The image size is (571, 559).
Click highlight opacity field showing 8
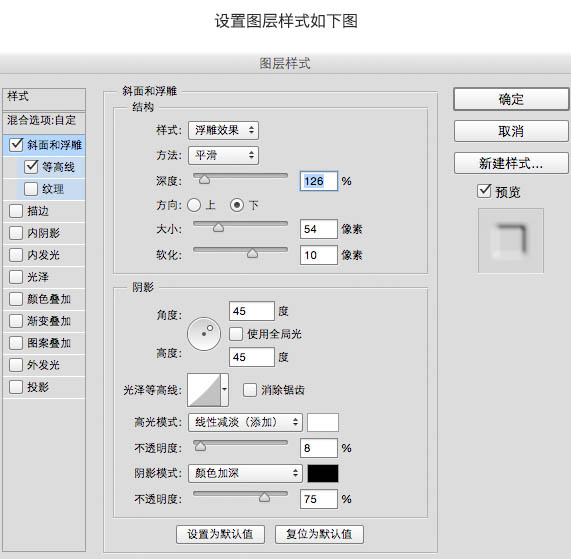pyautogui.click(x=319, y=448)
